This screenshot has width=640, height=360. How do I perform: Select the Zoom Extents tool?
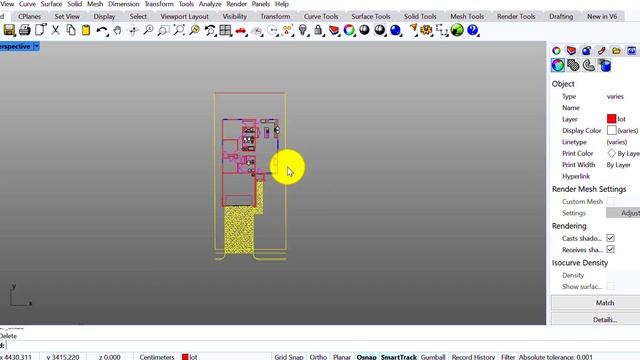179,30
